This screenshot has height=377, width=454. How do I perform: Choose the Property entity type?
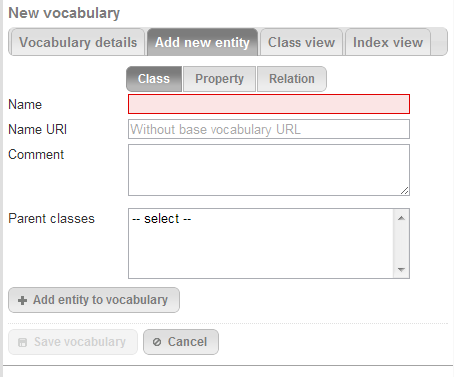(x=219, y=79)
